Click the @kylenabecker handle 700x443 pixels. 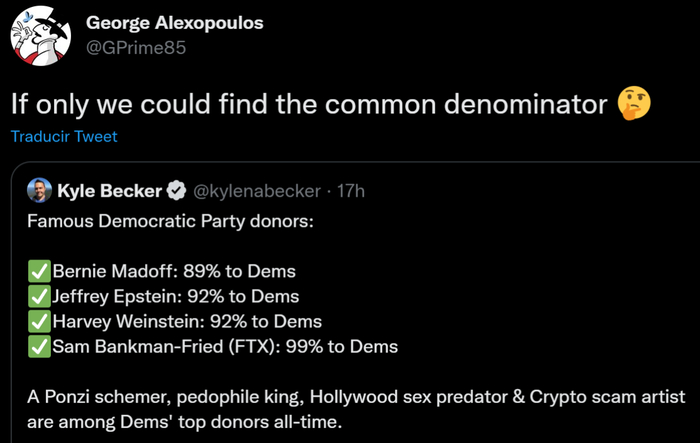(249, 190)
